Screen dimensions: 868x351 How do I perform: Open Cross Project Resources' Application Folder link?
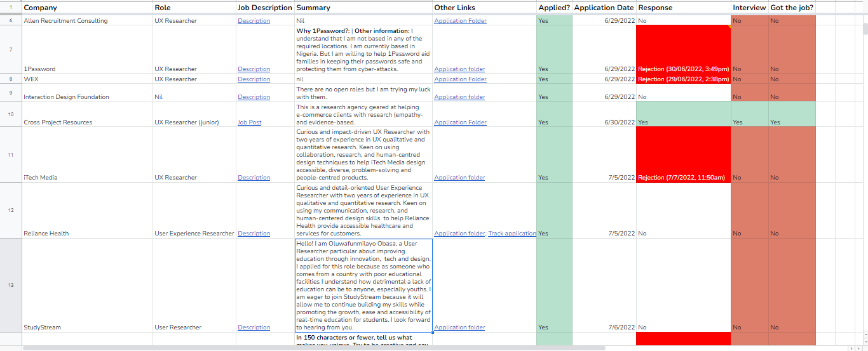(460, 123)
